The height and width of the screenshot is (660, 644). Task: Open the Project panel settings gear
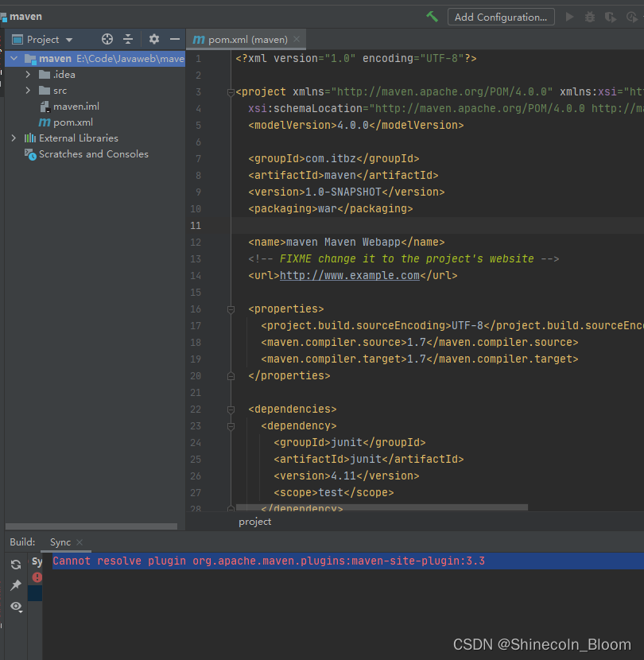pos(154,39)
